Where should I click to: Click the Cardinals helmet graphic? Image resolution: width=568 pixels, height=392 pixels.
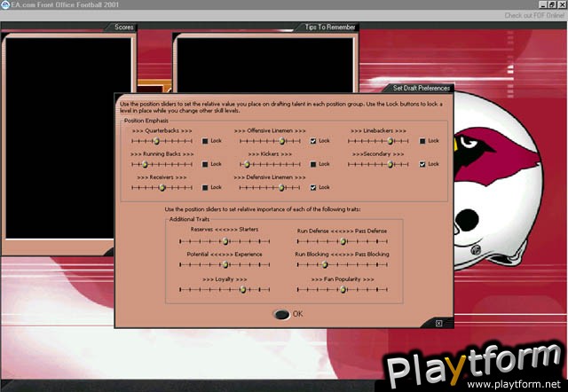tap(497, 181)
